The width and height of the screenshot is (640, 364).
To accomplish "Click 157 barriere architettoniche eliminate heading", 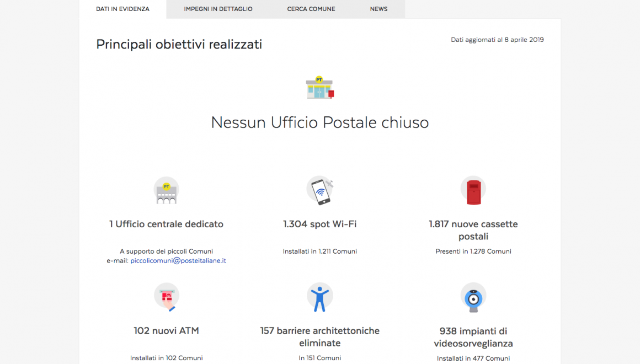I will tap(320, 336).
